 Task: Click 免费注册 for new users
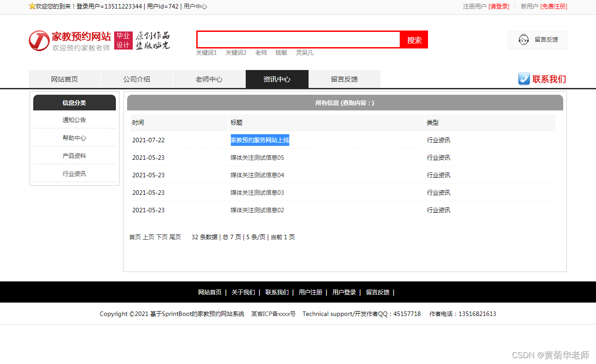(553, 7)
